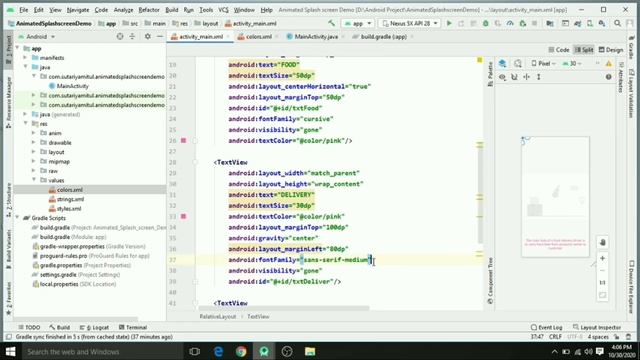Screen dimensions: 640x360
Task: Open Project panel gear settings
Action: (x=148, y=37)
